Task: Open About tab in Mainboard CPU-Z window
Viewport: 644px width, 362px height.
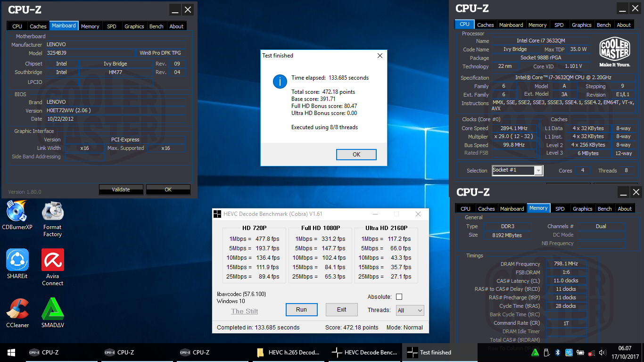Action: point(177,26)
